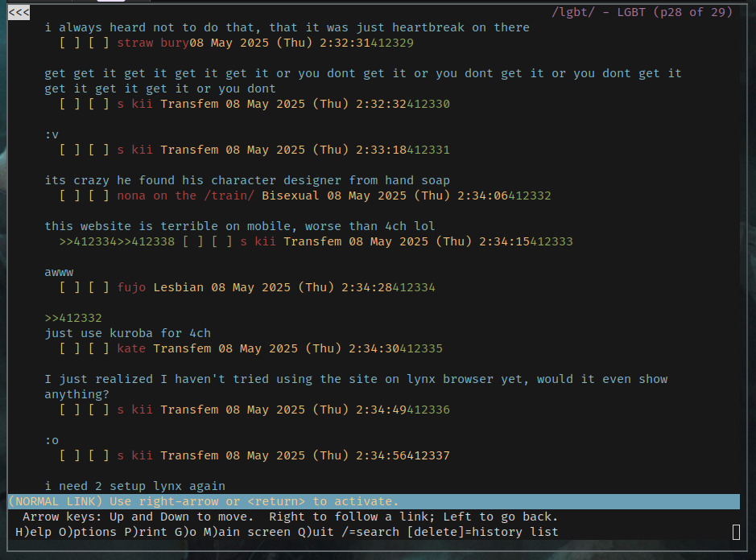Click '[delete]=history list' in the footer
Image resolution: width=756 pixels, height=560 pixels.
coord(482,532)
